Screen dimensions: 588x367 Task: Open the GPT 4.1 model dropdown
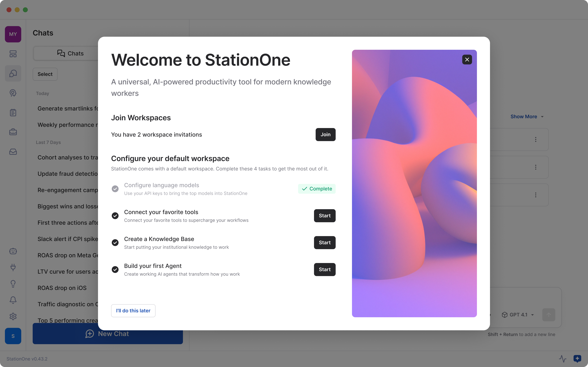pyautogui.click(x=518, y=315)
